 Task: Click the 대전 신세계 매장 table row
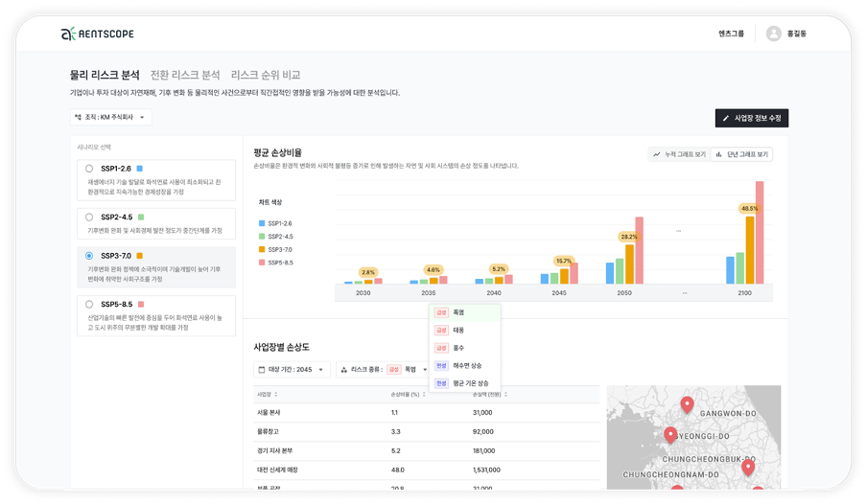(x=427, y=470)
